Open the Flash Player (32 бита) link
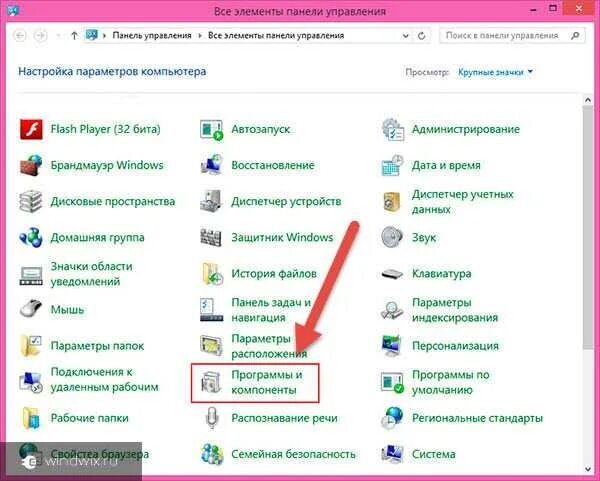Screen dimensions: 600x481 click(106, 129)
